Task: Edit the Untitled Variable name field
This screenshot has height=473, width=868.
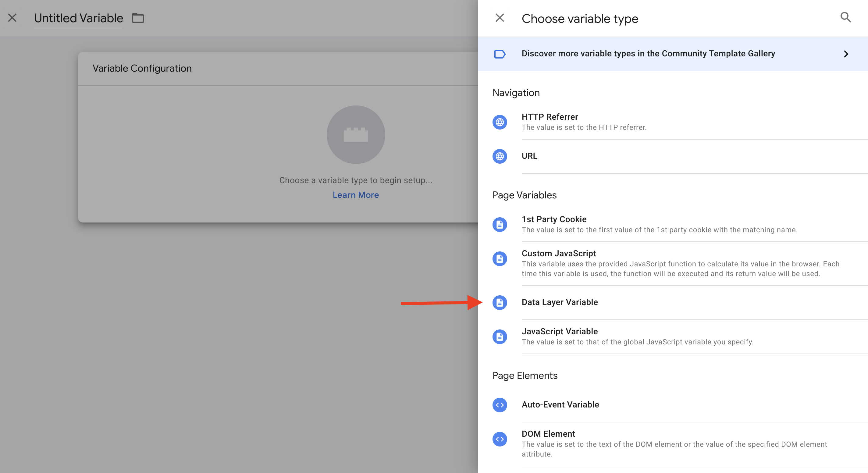Action: pos(79,18)
